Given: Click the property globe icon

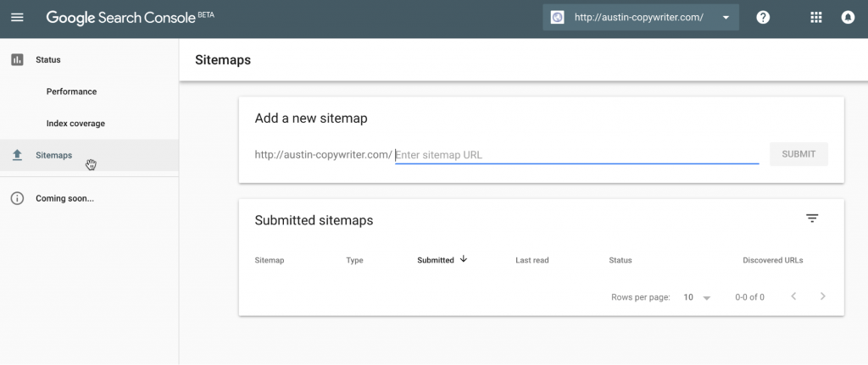Looking at the screenshot, I should pyautogui.click(x=558, y=17).
